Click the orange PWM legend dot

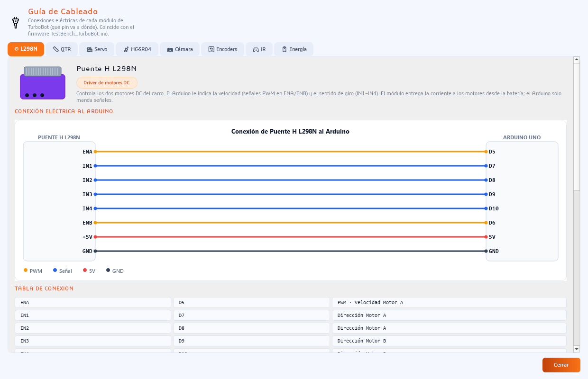coord(26,270)
